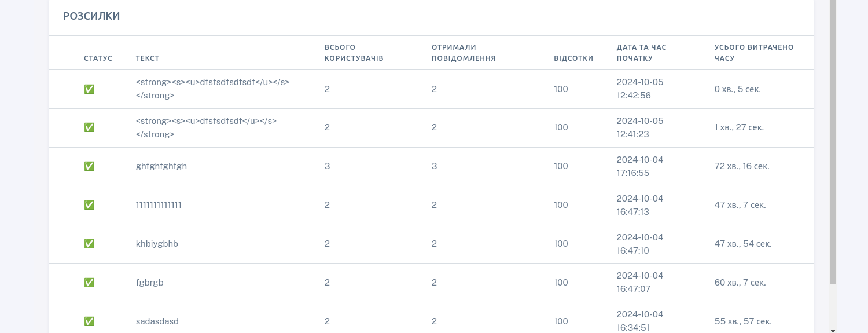Screen dimensions: 868x333
Task: Click the СТАТУС column header
Action: [x=98, y=58]
